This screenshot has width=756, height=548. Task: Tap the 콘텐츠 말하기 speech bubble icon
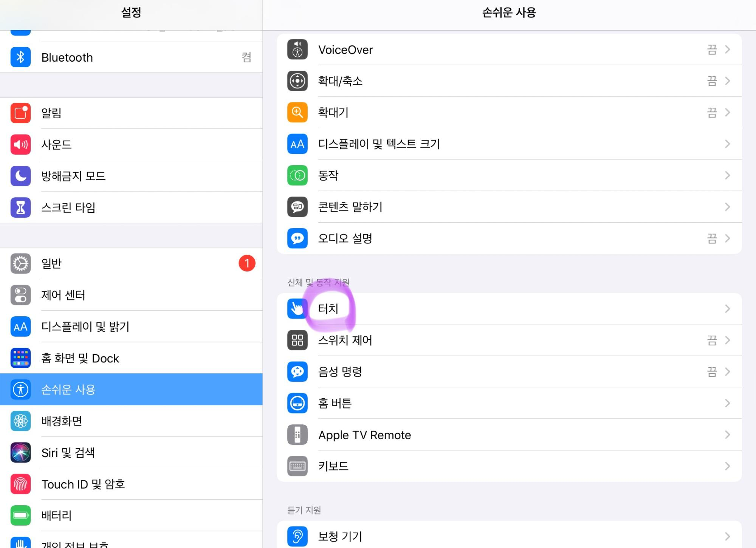point(297,207)
